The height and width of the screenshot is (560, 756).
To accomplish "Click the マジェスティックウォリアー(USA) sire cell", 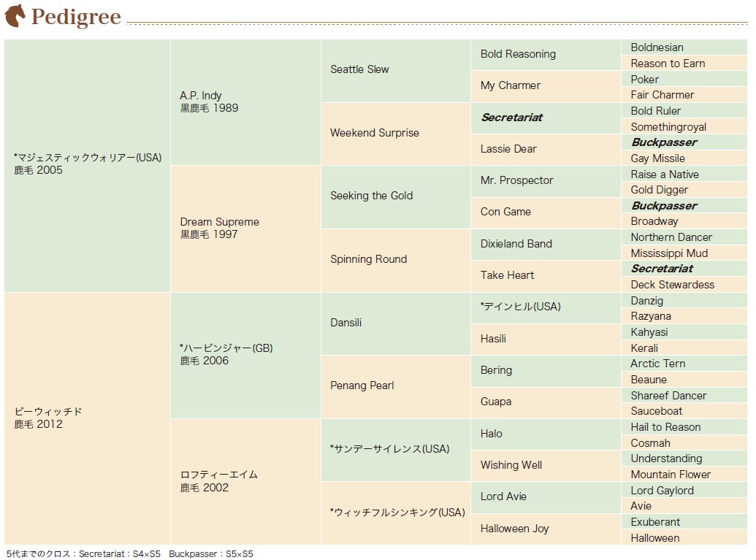I will click(x=87, y=165).
